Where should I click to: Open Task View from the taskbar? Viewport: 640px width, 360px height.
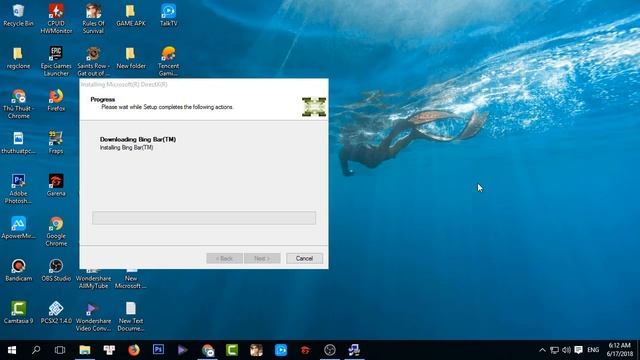click(x=60, y=350)
